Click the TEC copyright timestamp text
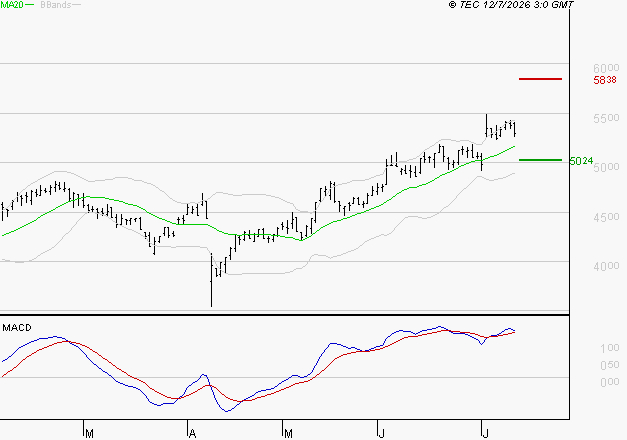This screenshot has width=627, height=440. [511, 4]
